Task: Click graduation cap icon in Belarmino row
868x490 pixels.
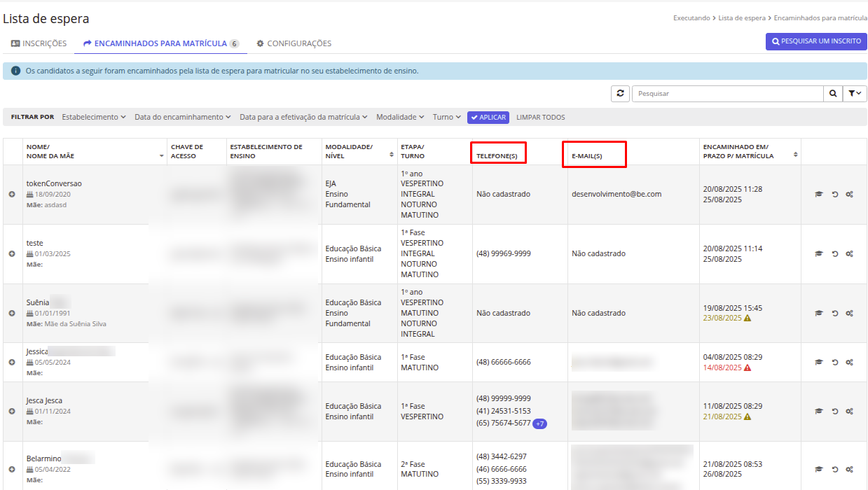Action: [819, 470]
